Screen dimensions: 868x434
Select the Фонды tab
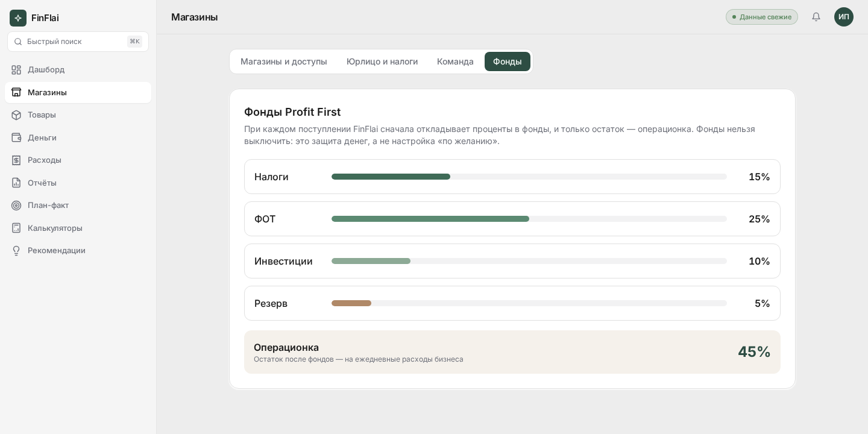coord(508,61)
